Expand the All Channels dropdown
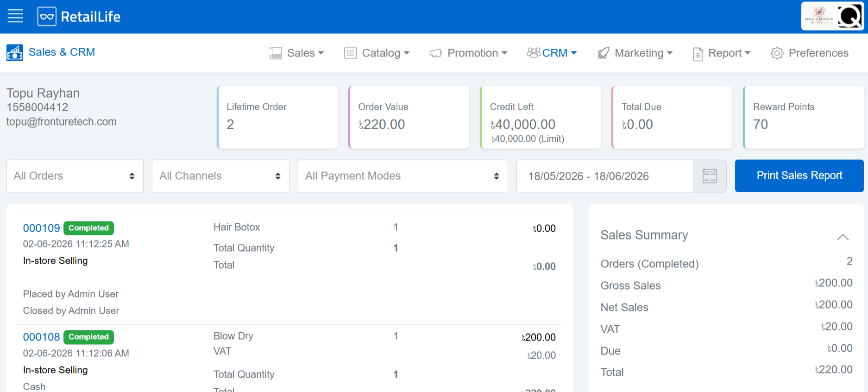868x392 pixels. 220,176
